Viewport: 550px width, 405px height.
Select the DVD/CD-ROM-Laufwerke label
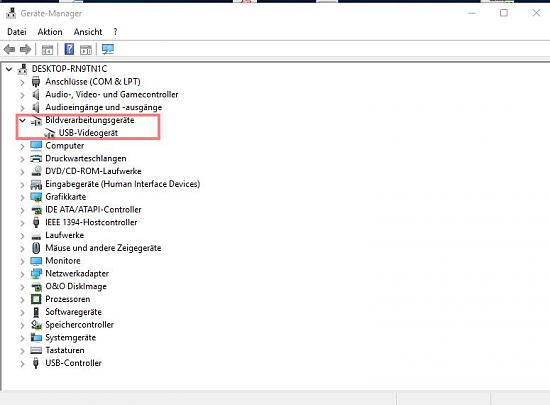click(93, 171)
